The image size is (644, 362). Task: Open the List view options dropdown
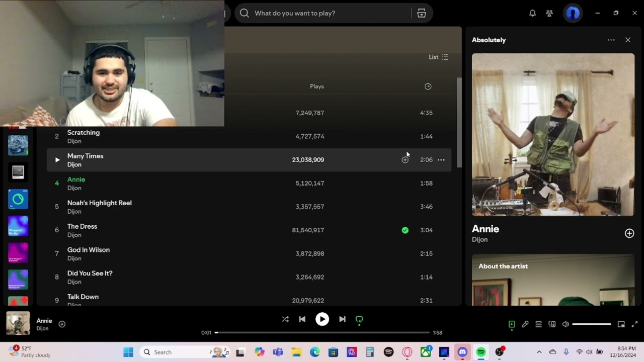point(438,57)
